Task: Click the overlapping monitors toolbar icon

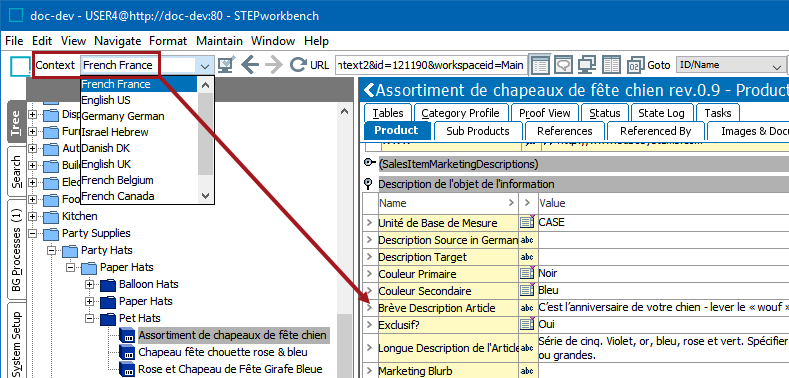Action: (x=587, y=65)
